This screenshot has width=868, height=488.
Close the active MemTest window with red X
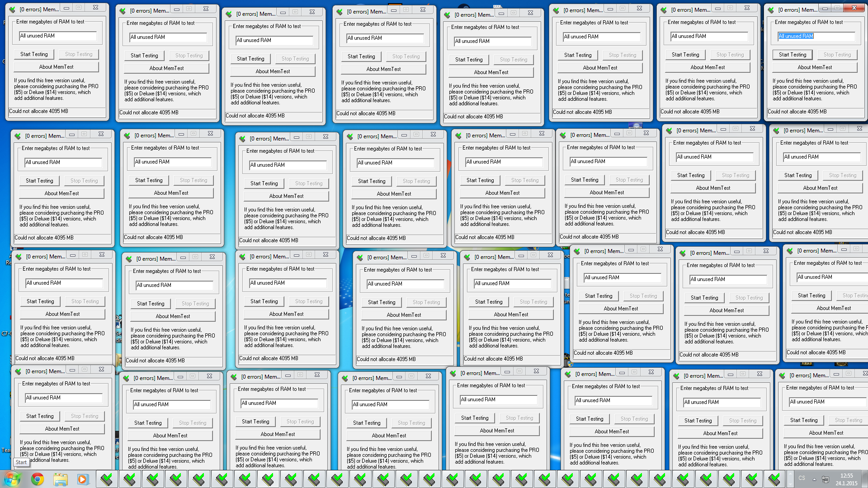pyautogui.click(x=854, y=8)
